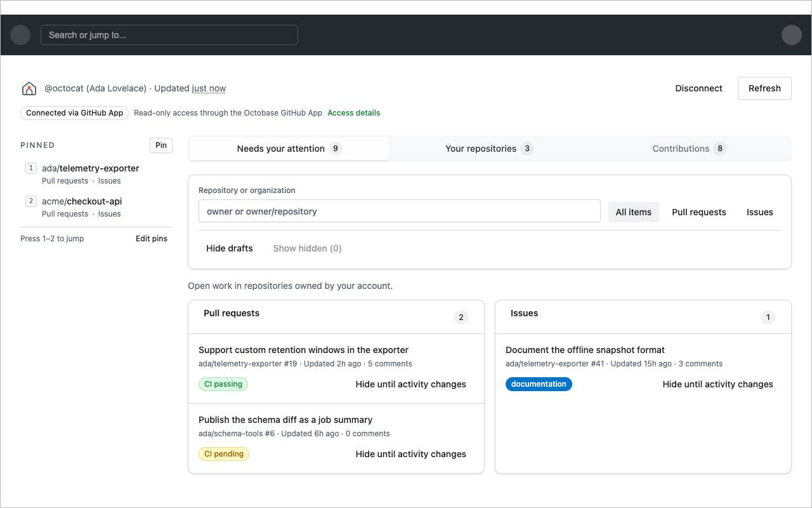The height and width of the screenshot is (508, 812).
Task: Click the Connected via GitHub App badge
Action: point(75,113)
